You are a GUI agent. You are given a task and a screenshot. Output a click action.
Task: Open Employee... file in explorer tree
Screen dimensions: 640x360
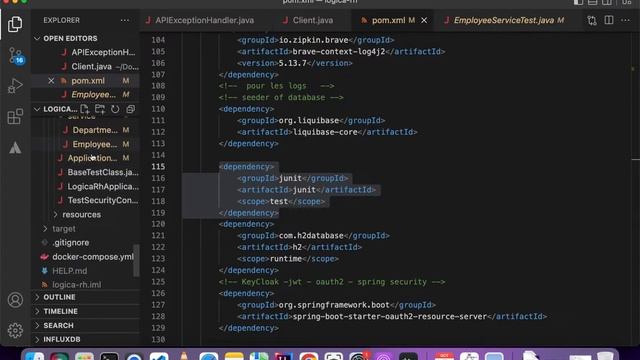coord(95,144)
